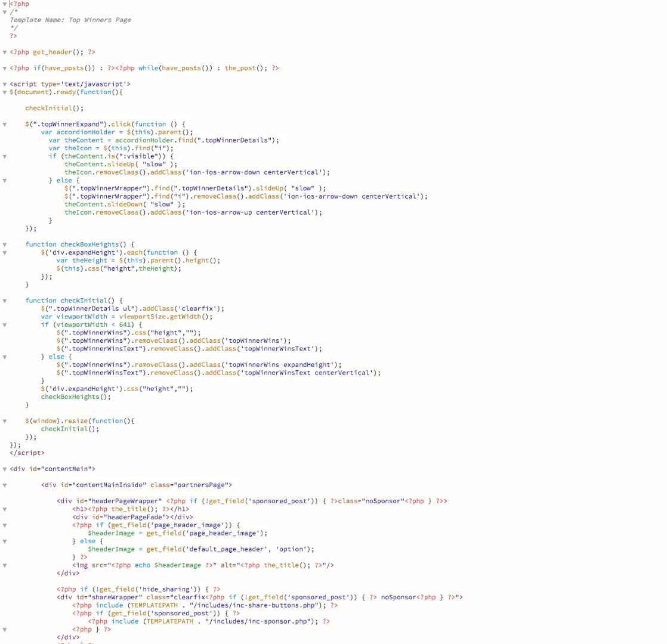Click the '$(".topWinnerWins").css("height","");' line
Viewport: 667px width, 644px height.
click(128, 333)
